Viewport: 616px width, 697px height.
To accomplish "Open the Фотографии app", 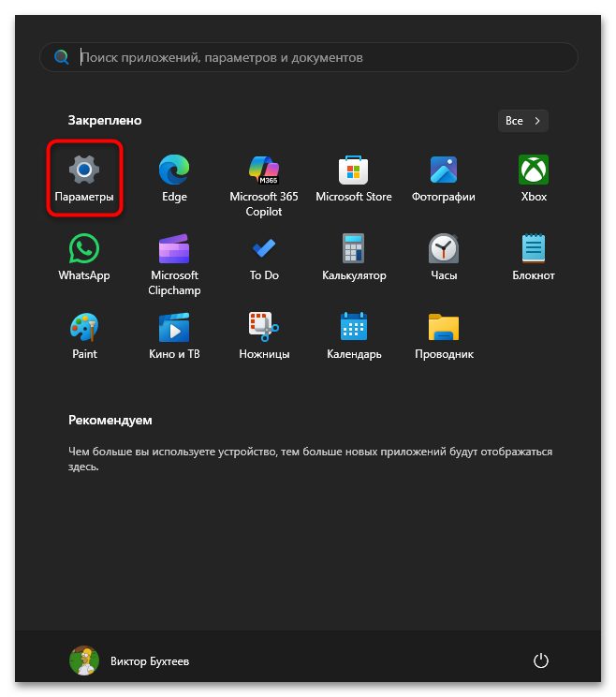I will [443, 178].
